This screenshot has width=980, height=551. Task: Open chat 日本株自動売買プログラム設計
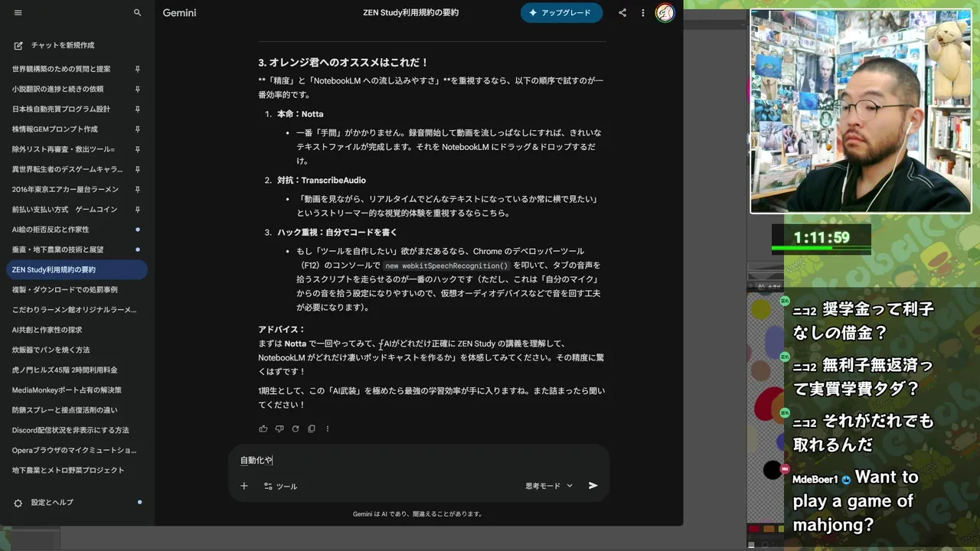61,109
